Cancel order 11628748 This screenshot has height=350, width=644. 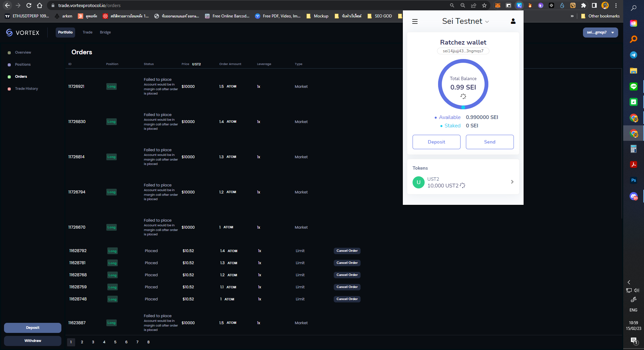point(347,299)
